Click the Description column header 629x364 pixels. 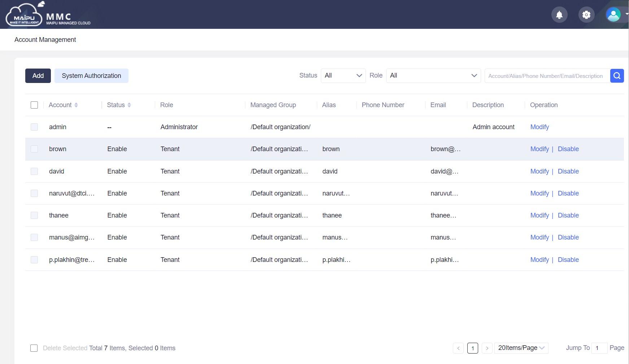[x=488, y=105]
